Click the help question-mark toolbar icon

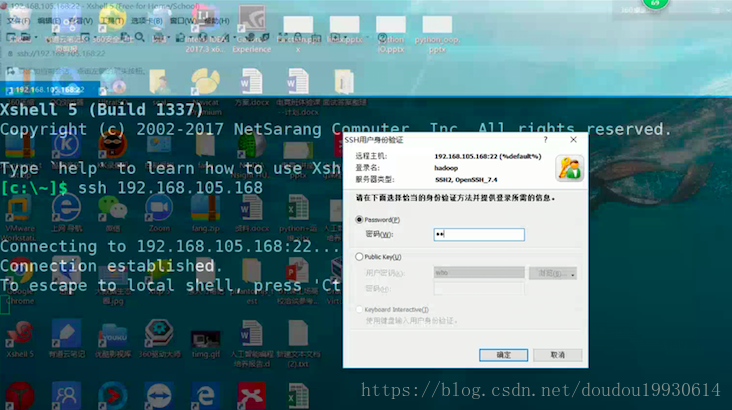(382, 37)
